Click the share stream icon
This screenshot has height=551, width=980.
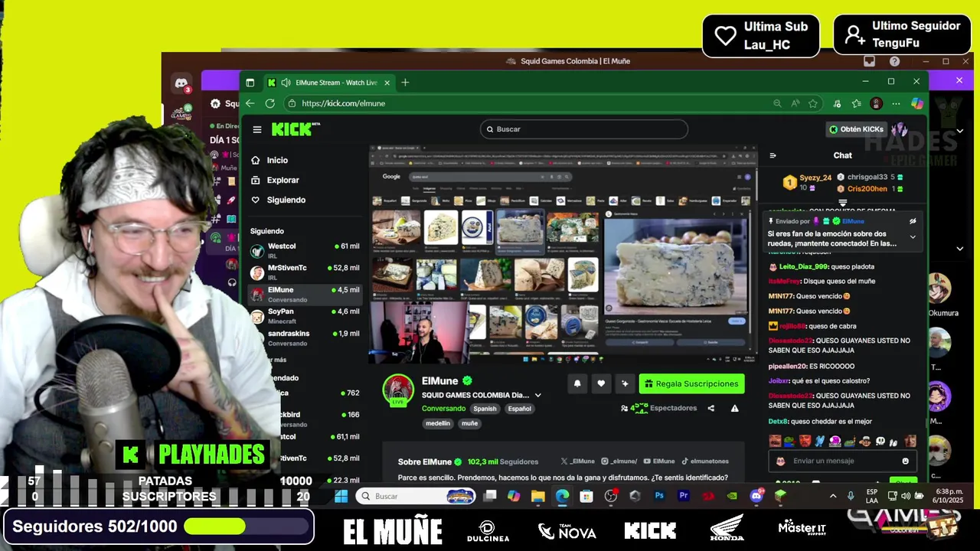(x=710, y=409)
